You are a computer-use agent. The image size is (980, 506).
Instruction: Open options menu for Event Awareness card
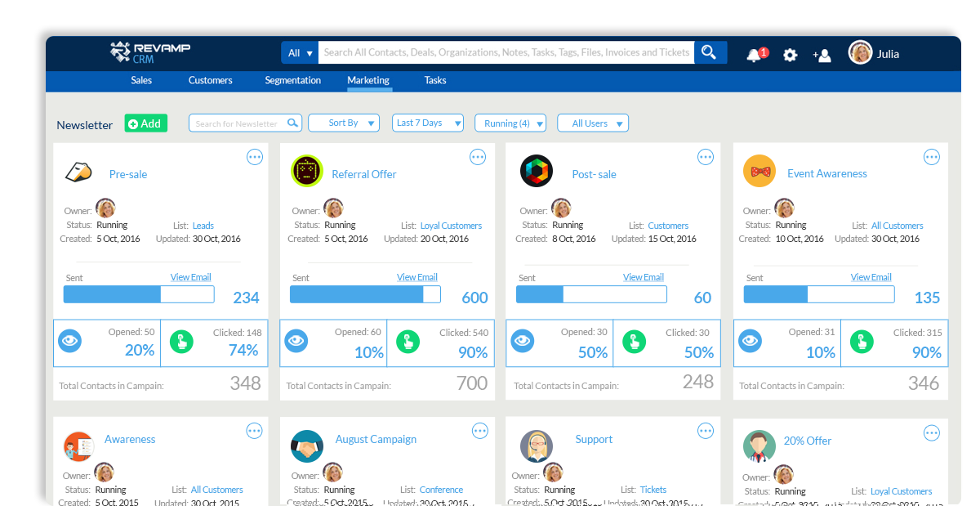click(932, 157)
